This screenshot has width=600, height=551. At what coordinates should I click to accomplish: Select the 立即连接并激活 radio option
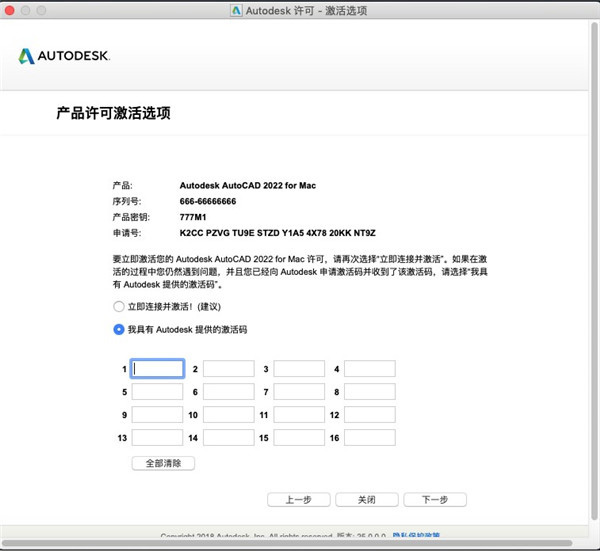pyautogui.click(x=119, y=306)
